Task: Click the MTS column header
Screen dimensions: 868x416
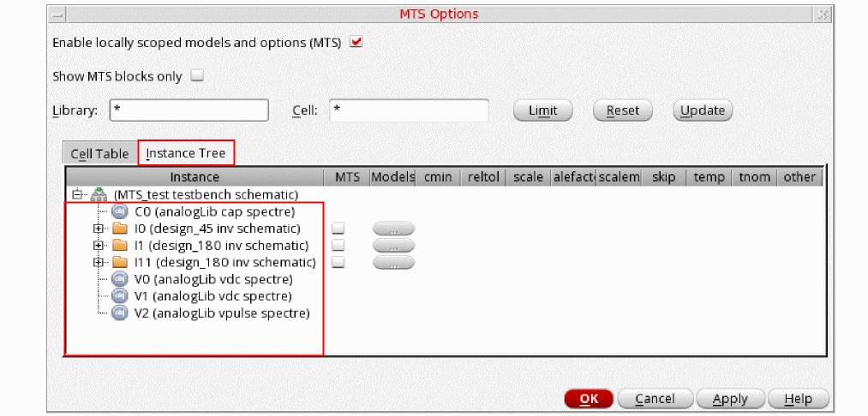Action: pos(348,177)
